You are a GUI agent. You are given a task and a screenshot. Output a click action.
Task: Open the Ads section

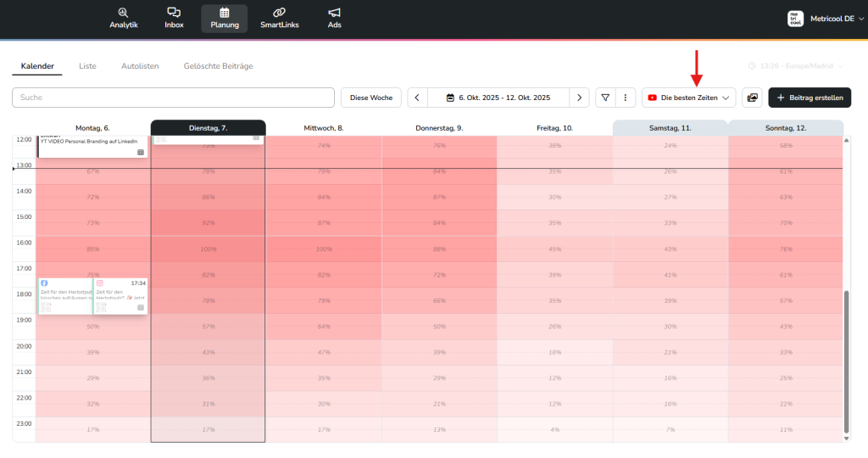(334, 18)
